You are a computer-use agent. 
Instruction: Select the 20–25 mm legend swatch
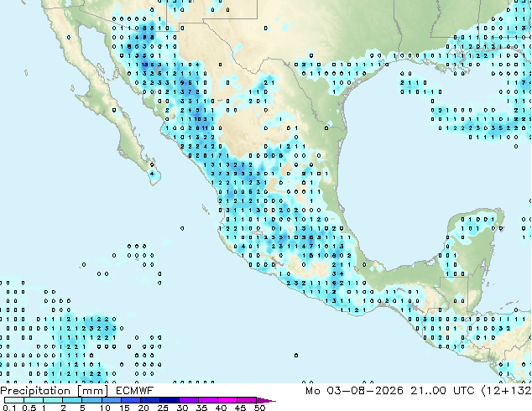(x=150, y=400)
